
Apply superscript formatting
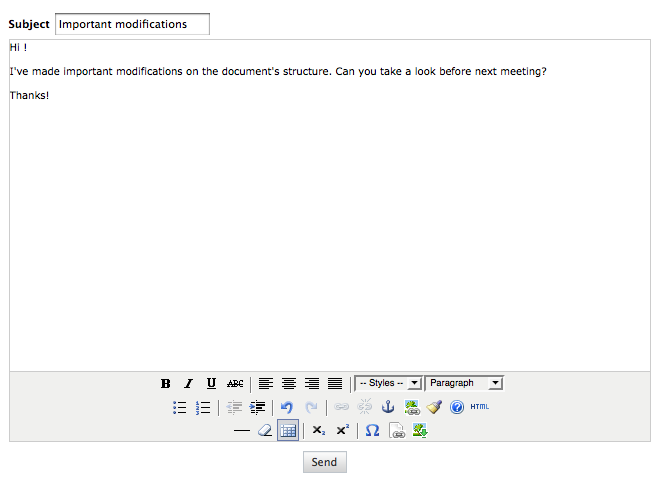point(342,430)
